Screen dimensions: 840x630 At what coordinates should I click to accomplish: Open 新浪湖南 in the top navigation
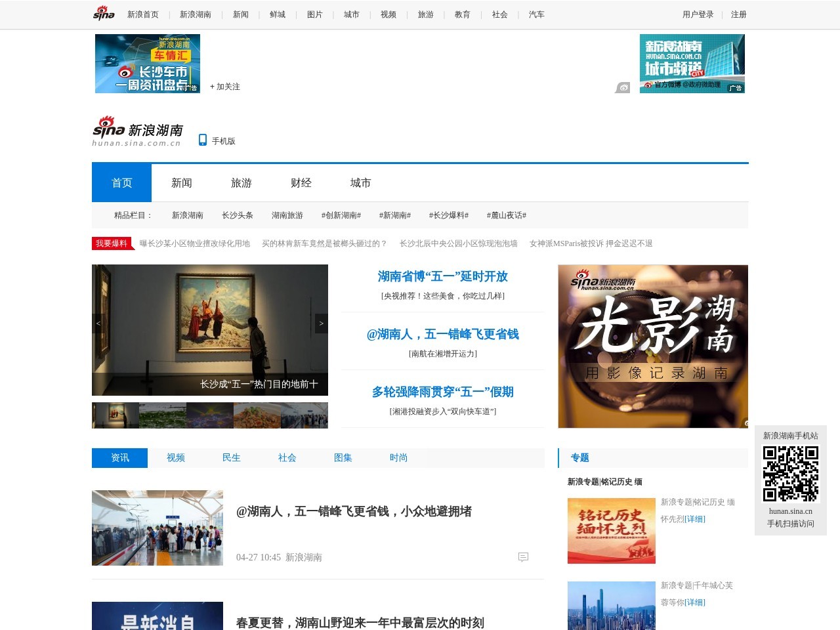point(196,14)
